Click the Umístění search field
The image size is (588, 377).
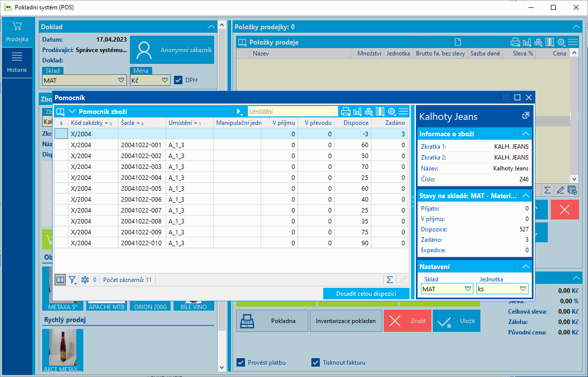point(292,111)
